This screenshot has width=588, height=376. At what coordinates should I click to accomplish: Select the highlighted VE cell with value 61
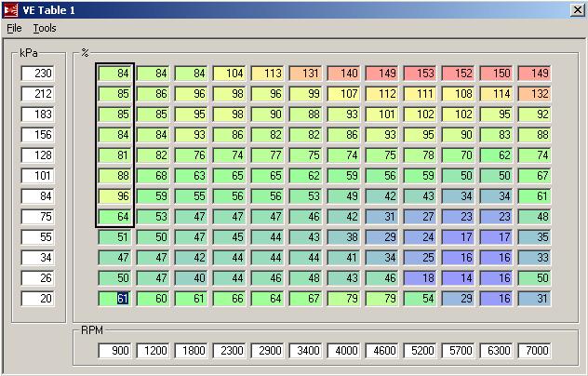point(116,298)
